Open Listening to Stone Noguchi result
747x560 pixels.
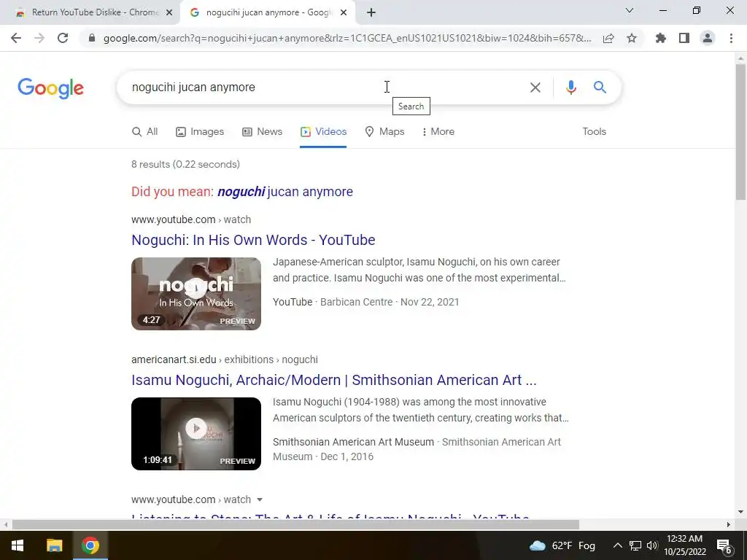(330, 516)
